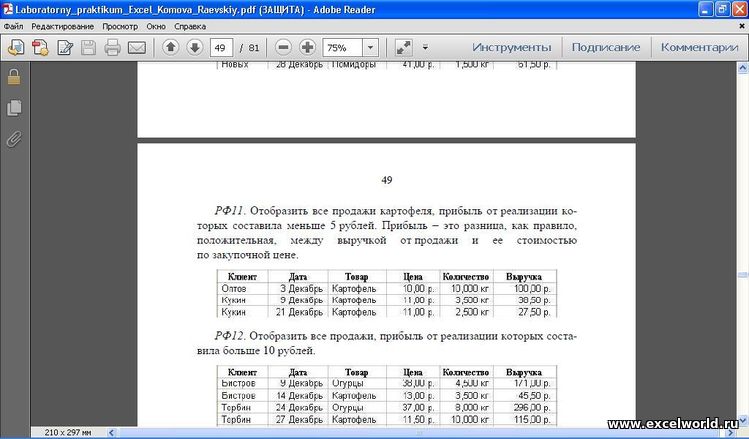Open the Справка menu
The width and height of the screenshot is (749, 439).
[190, 26]
